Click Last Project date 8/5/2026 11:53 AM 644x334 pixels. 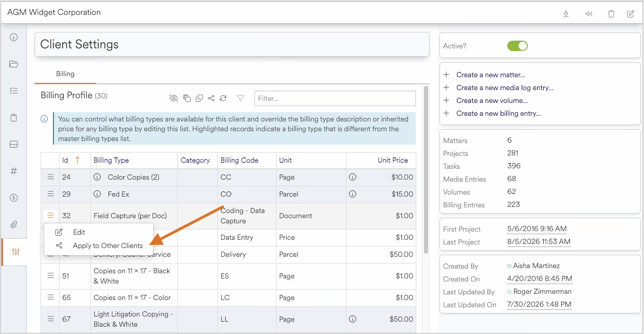pos(539,242)
